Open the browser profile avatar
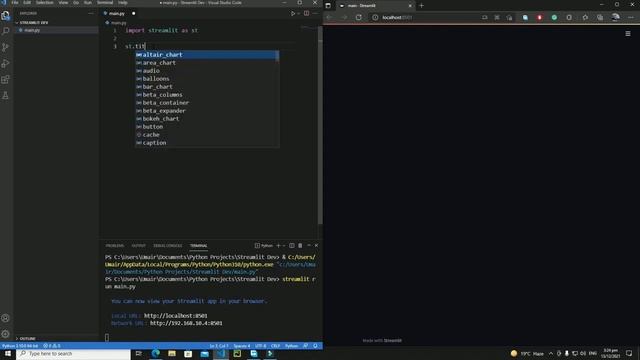640x360 pixels. click(616, 17)
